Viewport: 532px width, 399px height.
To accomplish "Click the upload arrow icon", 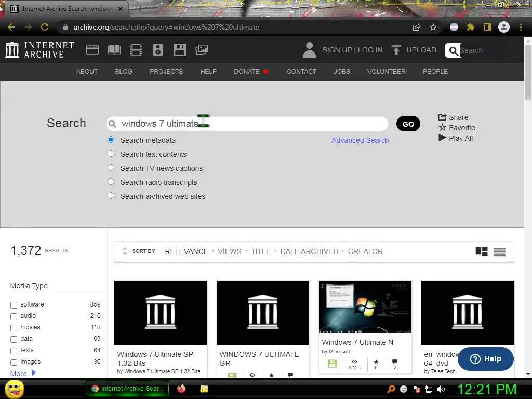I will coord(396,50).
